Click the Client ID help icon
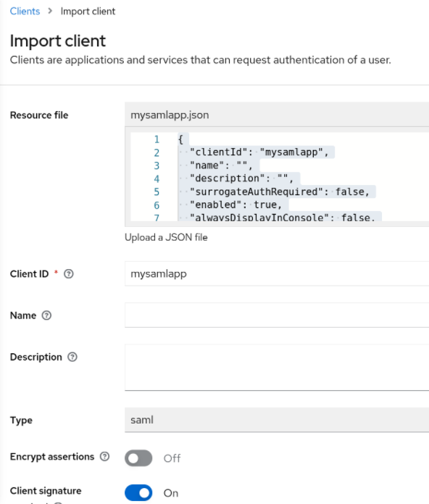This screenshot has width=429, height=504. (69, 274)
